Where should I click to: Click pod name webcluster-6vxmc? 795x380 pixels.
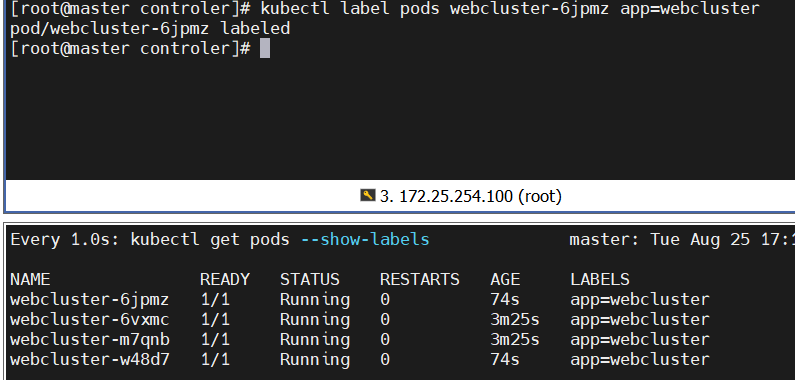tap(90, 320)
